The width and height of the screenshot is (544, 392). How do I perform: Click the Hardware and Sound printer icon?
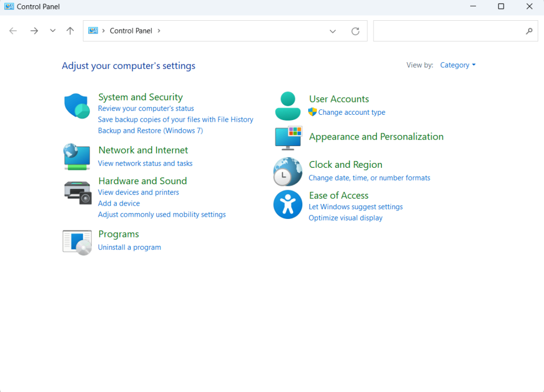(78, 192)
